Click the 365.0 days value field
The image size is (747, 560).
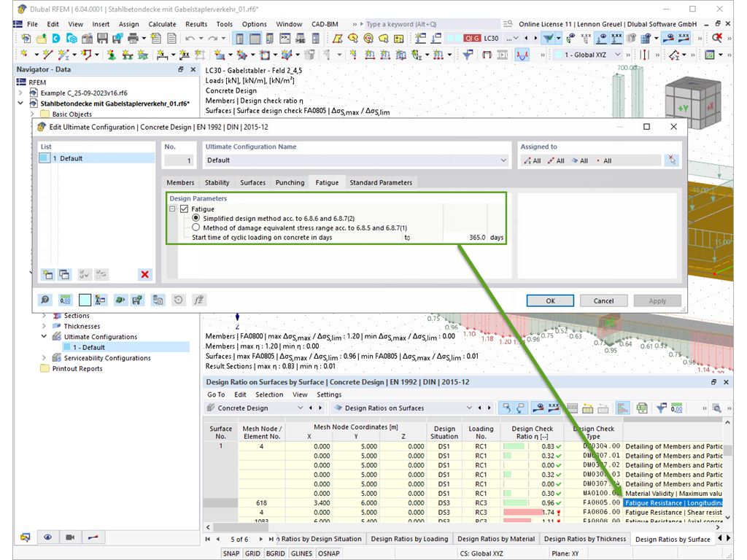465,237
